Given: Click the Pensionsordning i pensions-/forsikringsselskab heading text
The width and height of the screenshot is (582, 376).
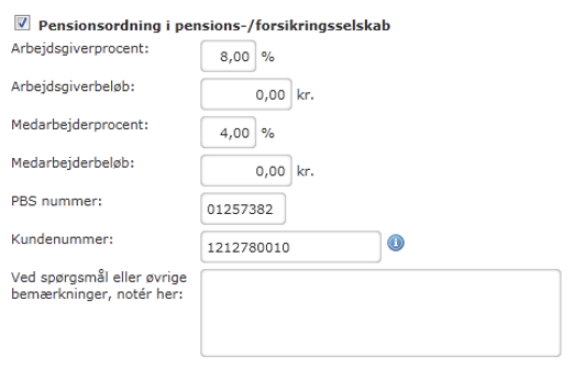Looking at the screenshot, I should (x=215, y=26).
